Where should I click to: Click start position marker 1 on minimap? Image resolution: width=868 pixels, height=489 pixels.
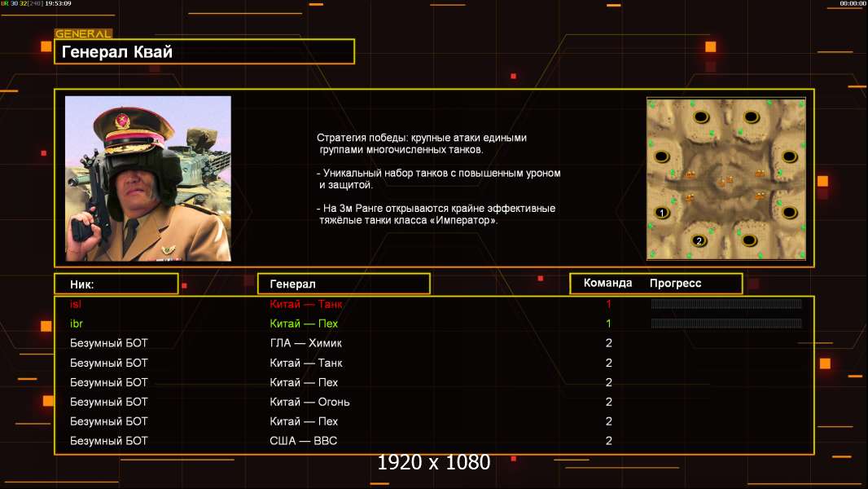(x=662, y=213)
